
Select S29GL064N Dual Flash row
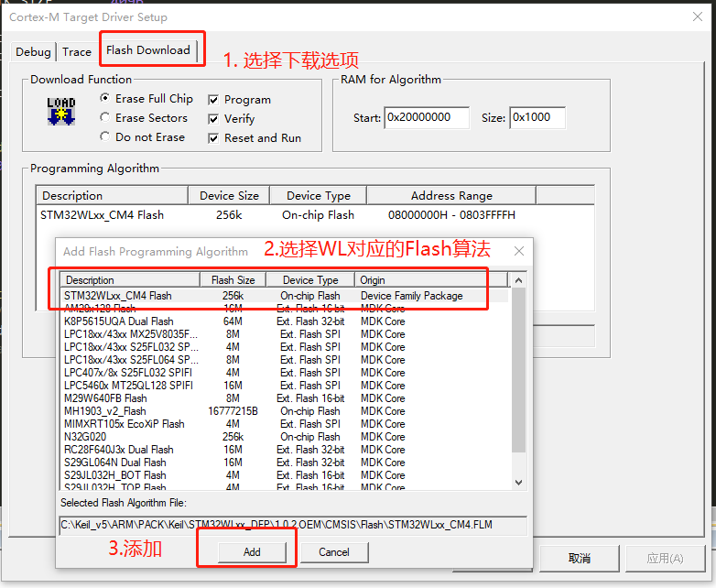(x=284, y=462)
